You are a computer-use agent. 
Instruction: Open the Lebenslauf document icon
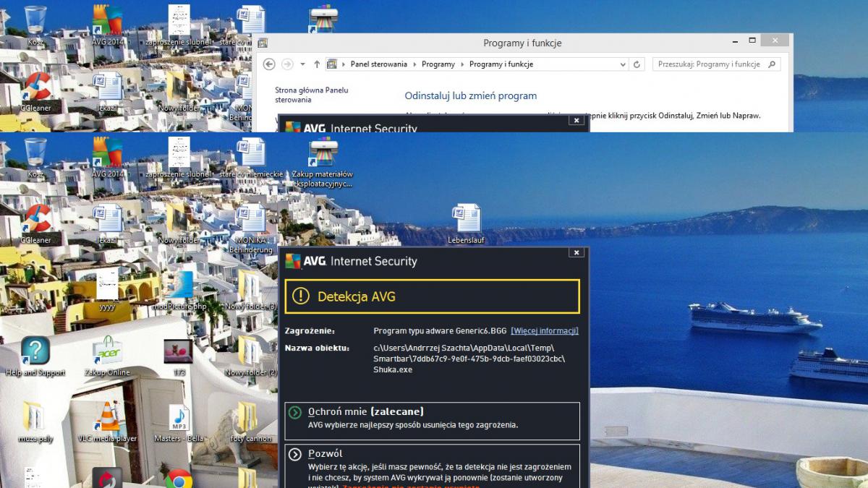466,224
